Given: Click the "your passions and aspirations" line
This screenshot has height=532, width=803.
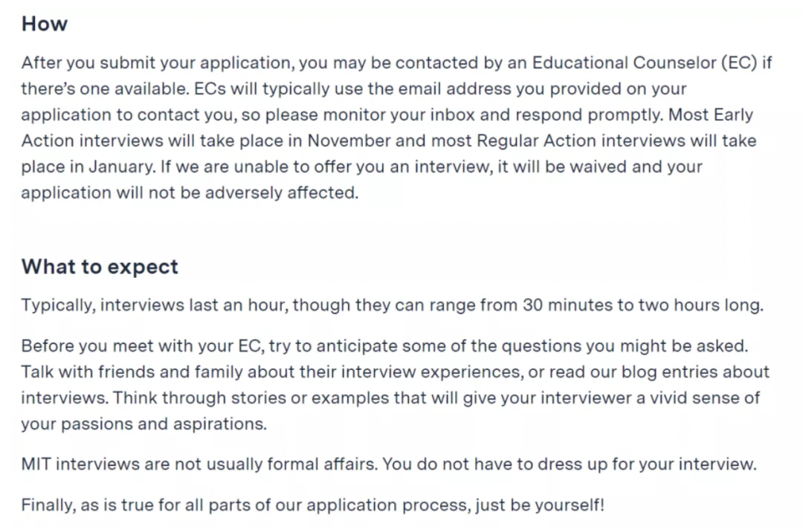Looking at the screenshot, I should click(144, 424).
